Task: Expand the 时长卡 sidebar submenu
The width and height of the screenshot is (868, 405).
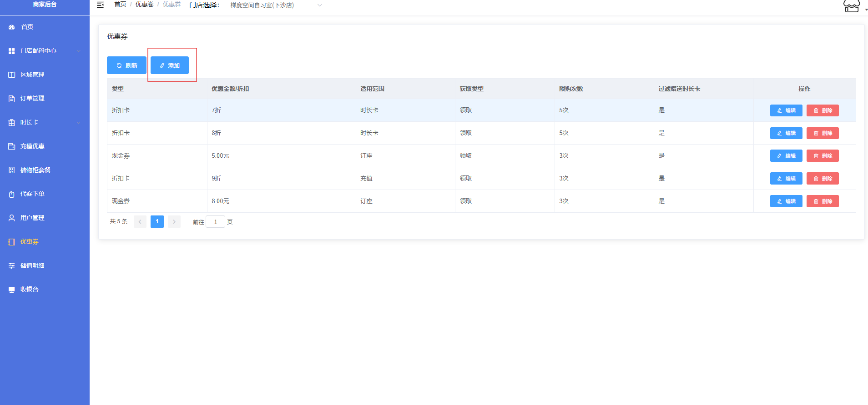Action: pyautogui.click(x=45, y=123)
